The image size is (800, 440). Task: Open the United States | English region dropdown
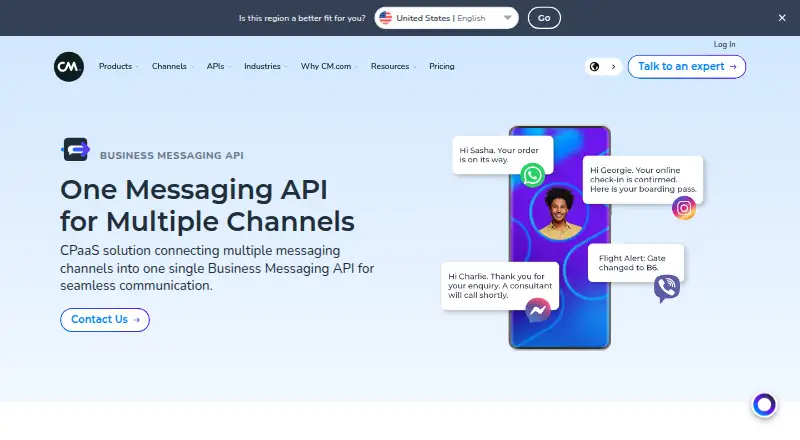(446, 18)
